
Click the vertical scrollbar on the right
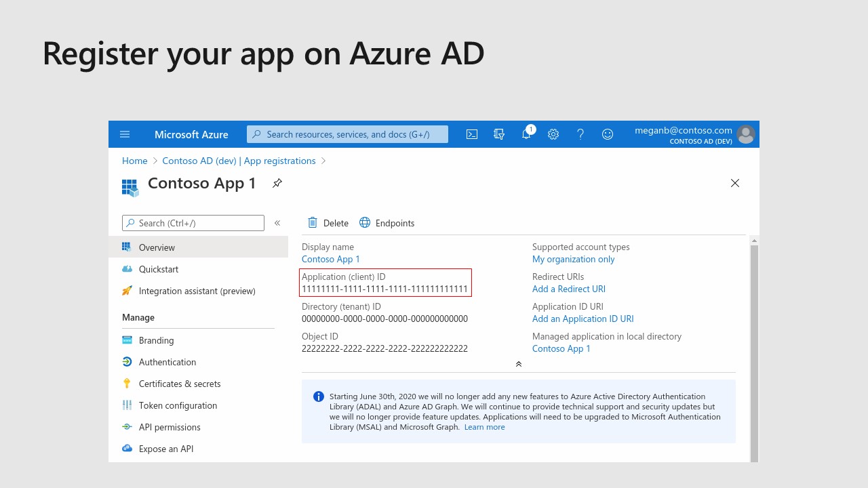click(x=754, y=339)
